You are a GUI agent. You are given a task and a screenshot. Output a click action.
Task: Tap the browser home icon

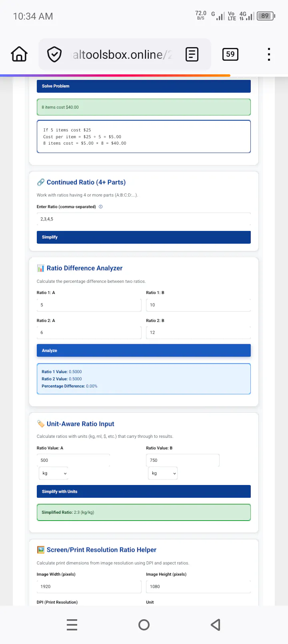[19, 54]
